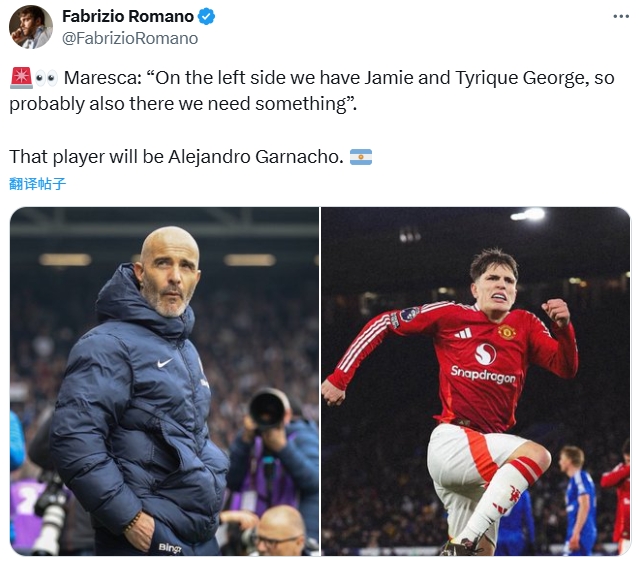The width and height of the screenshot is (639, 561).
Task: Open the more options ellipsis menu
Action: tap(620, 17)
